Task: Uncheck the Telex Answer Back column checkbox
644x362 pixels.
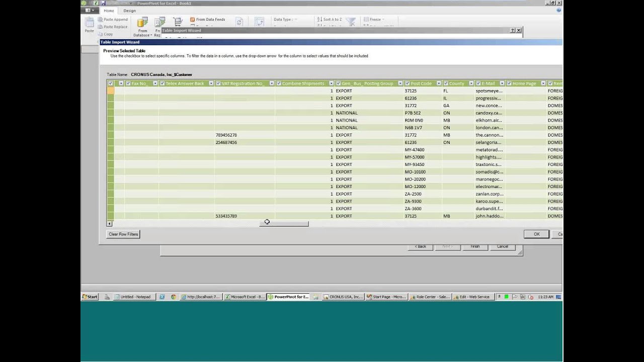Action: coord(162,83)
